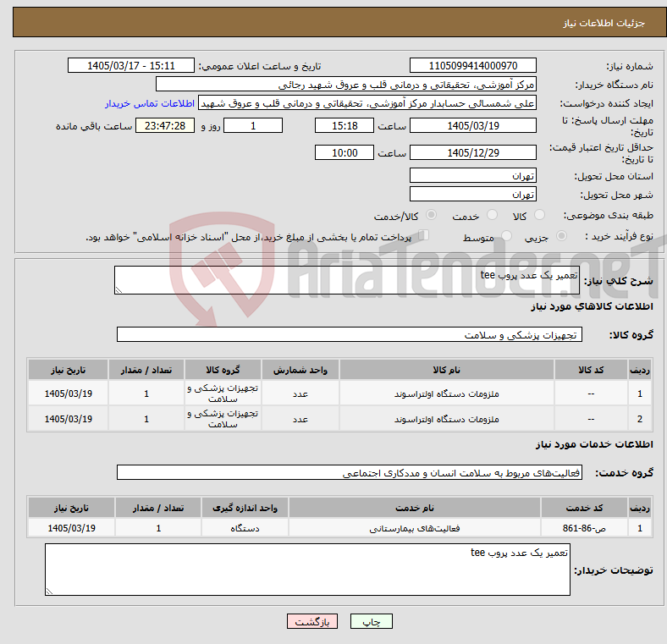Click the کد خدمت column header
Viewport: 667px width, 644px height.
pos(585,508)
